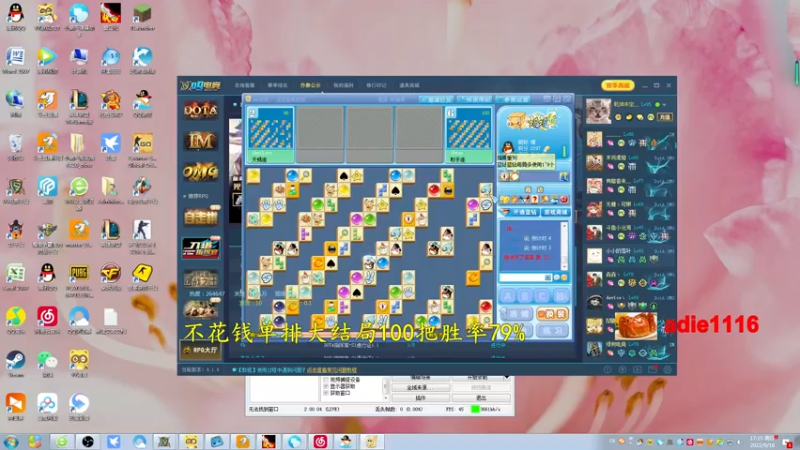Open the 自走棋 game entry in sidebar
The width and height of the screenshot is (800, 450).
pyautogui.click(x=201, y=217)
